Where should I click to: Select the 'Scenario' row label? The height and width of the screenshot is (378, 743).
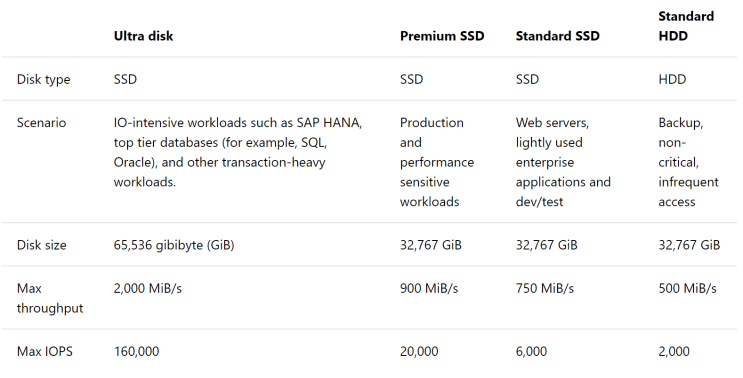[41, 123]
